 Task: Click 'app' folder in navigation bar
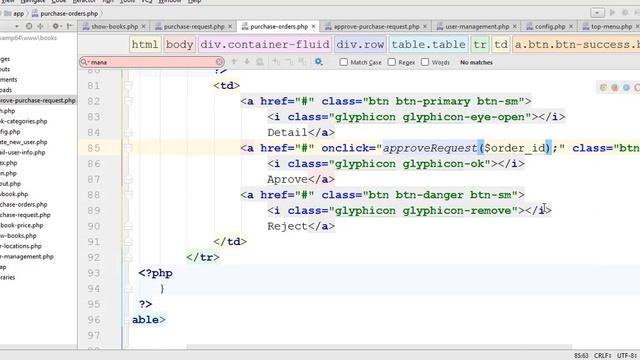(x=14, y=13)
